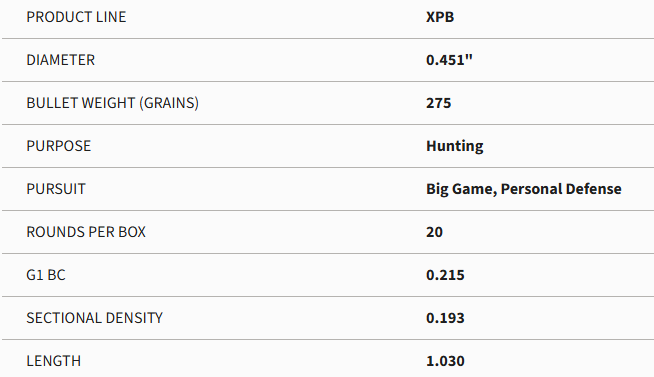Viewport: 654px width, 377px height.
Task: Click the 275 bullet weight value
Action: (439, 103)
